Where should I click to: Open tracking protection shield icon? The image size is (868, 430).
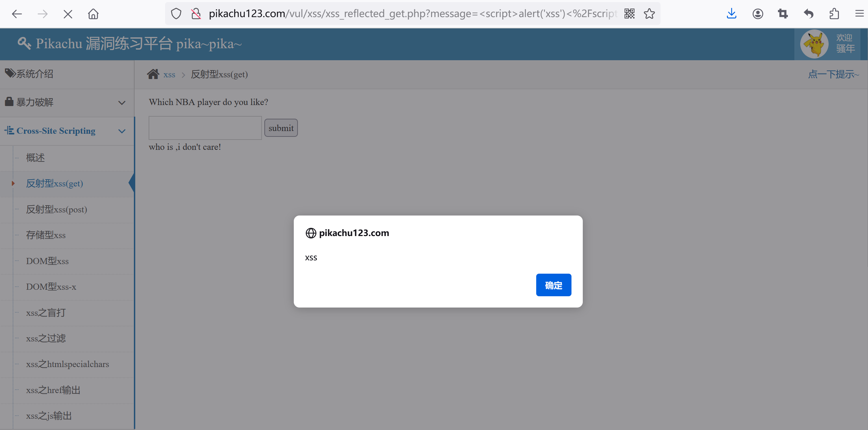click(176, 14)
